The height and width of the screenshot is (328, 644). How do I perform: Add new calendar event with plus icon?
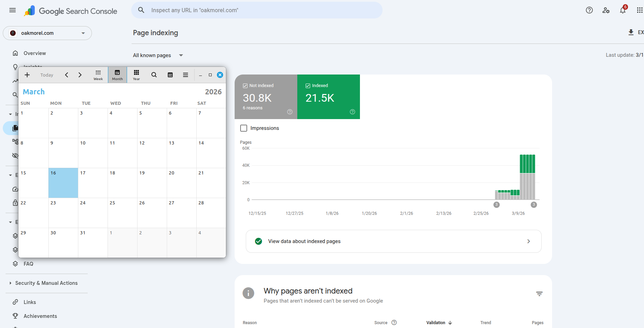click(27, 75)
